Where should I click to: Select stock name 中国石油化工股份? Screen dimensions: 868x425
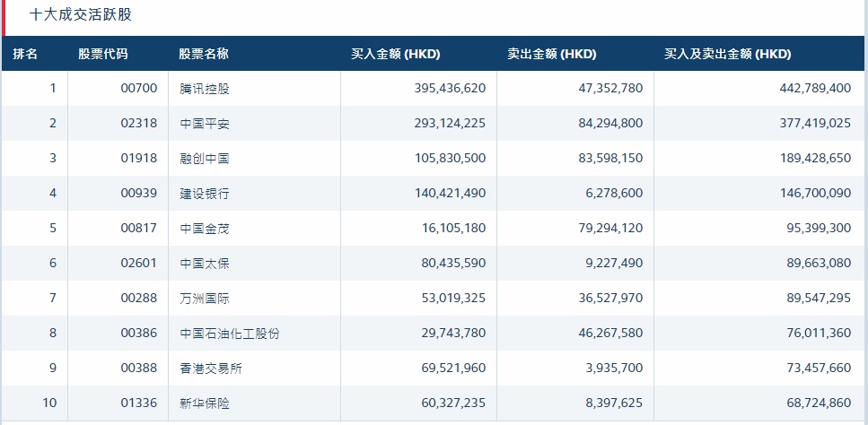point(230,334)
